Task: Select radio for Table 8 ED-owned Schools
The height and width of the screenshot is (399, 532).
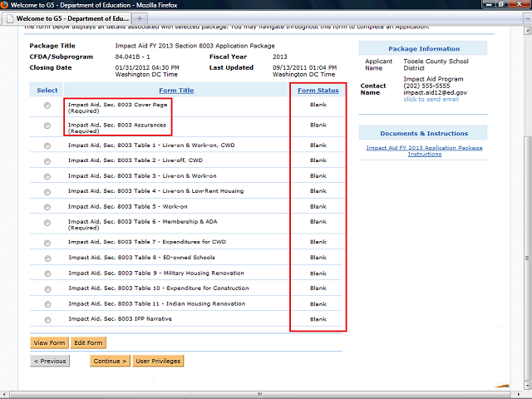Action: pos(47,259)
